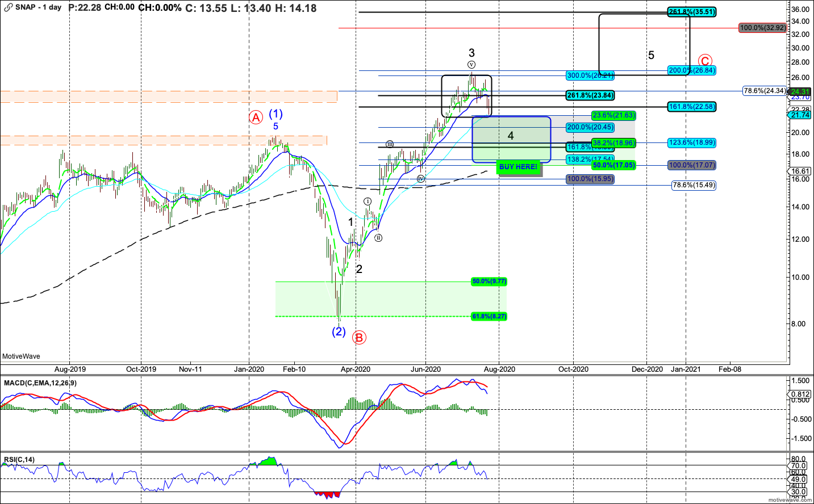
Task: Select the black wave 5 target label
Action: [651, 55]
